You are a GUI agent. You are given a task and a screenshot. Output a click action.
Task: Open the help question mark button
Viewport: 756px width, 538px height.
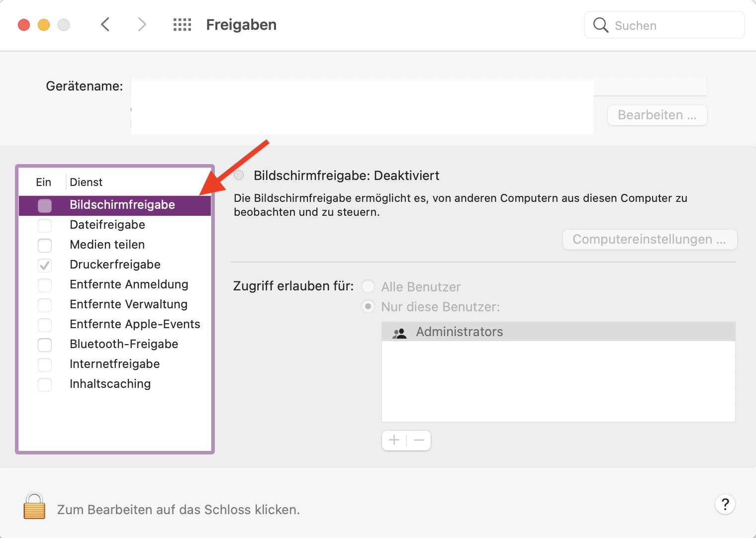(725, 504)
